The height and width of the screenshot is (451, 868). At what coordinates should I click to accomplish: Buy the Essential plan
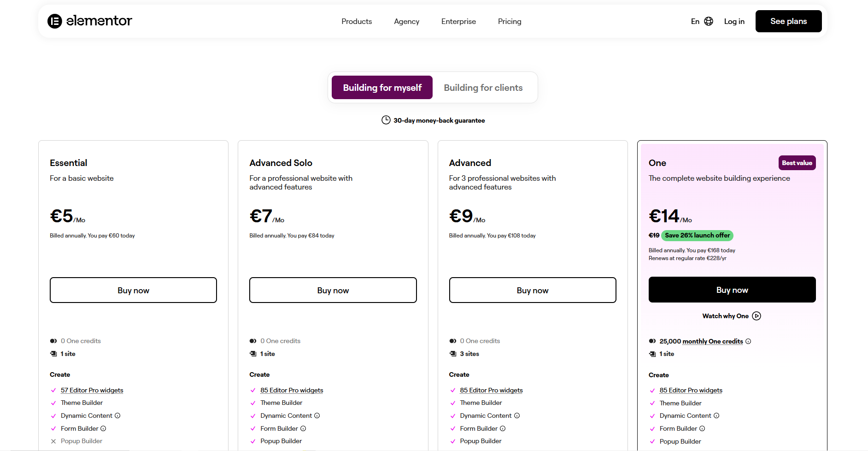133,290
